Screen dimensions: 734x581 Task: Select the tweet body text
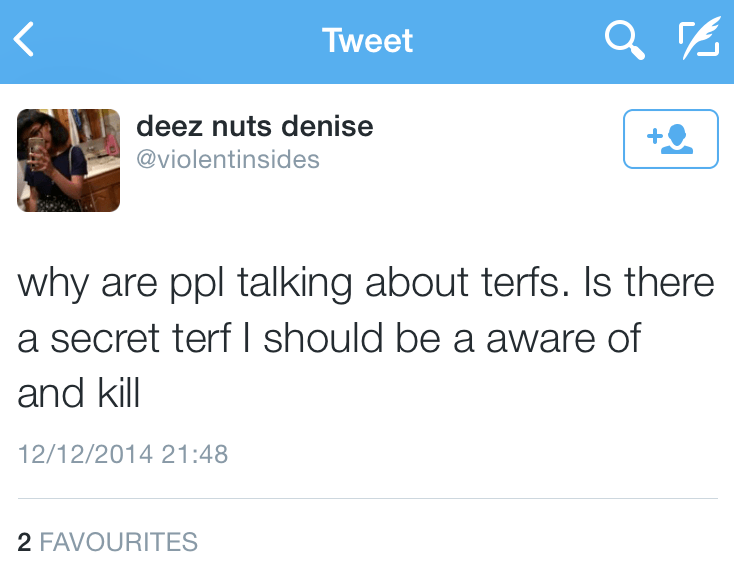pyautogui.click(x=366, y=339)
